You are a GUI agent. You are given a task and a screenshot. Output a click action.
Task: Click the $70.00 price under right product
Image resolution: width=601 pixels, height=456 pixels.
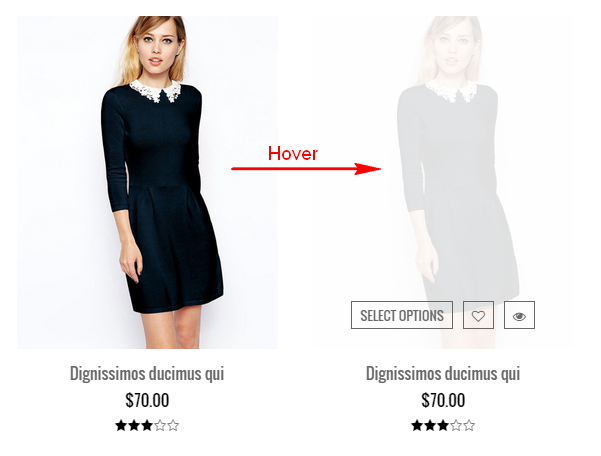pos(443,400)
